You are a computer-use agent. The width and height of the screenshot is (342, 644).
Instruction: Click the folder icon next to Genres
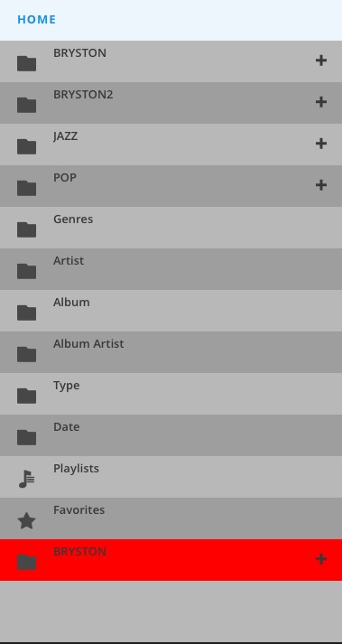tap(27, 229)
